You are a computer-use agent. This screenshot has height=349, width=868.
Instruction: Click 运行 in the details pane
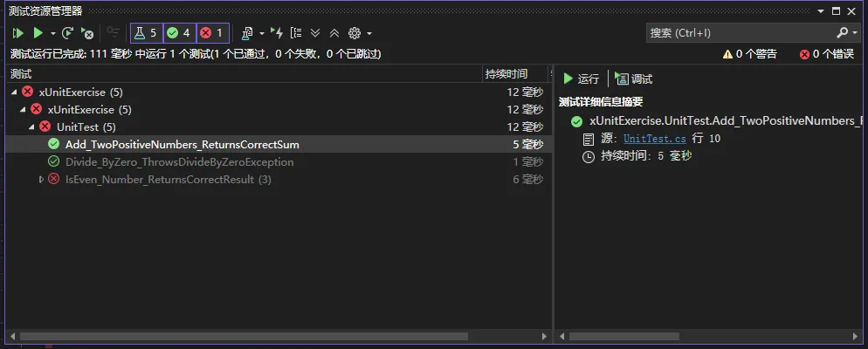point(582,79)
